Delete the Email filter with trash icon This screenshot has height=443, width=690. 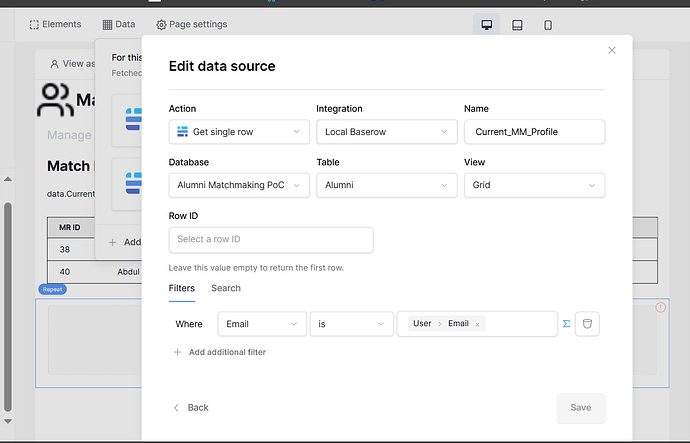point(587,324)
